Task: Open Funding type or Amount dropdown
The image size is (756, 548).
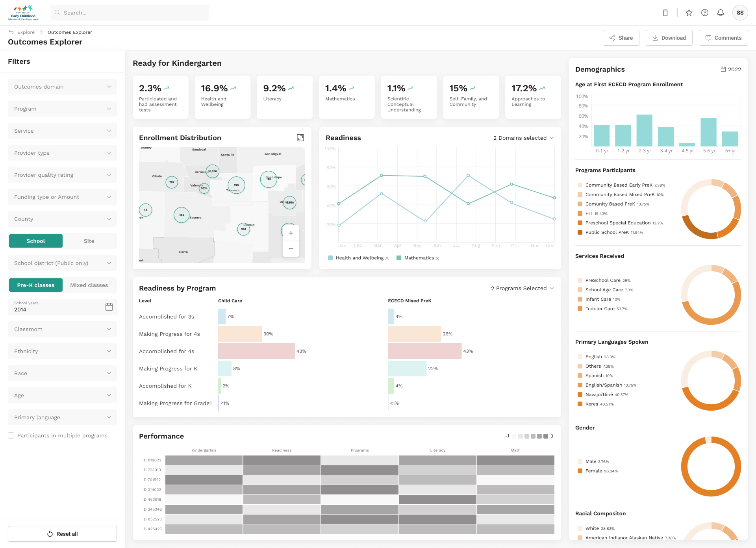Action: pyautogui.click(x=62, y=197)
